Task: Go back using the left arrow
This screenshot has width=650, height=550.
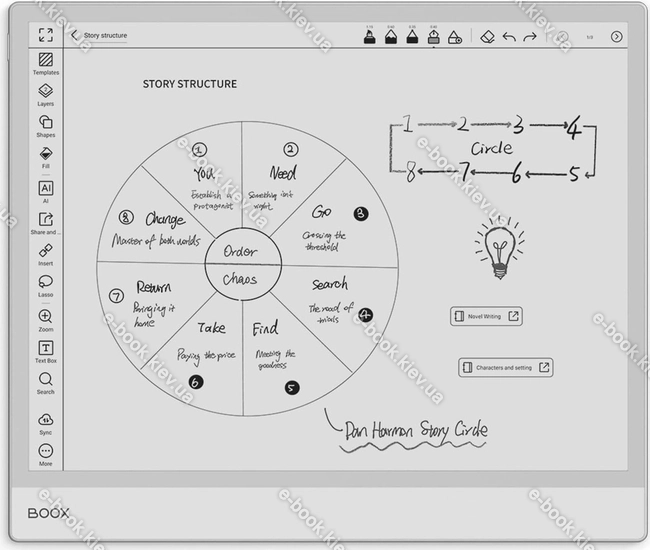Action: click(74, 35)
